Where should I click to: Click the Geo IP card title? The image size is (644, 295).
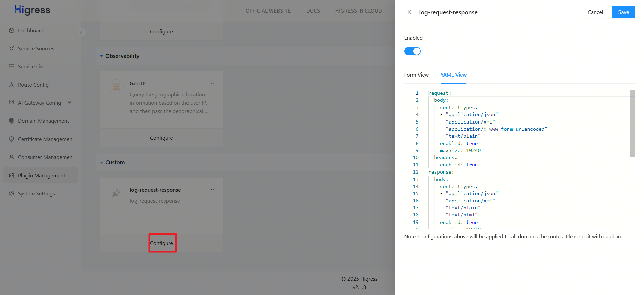138,83
